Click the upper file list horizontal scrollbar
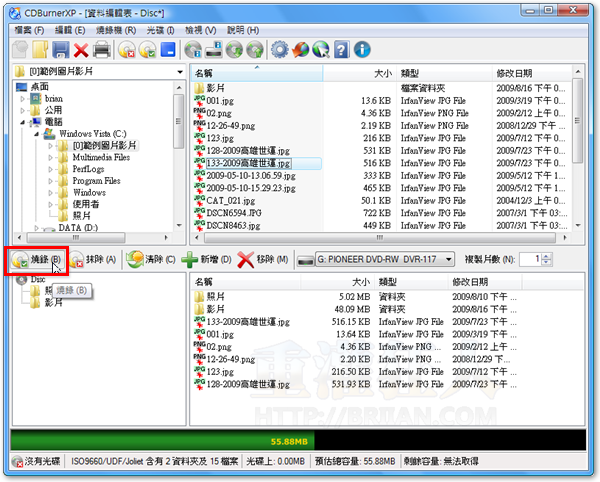This screenshot has height=482, width=600. pyautogui.click(x=380, y=238)
